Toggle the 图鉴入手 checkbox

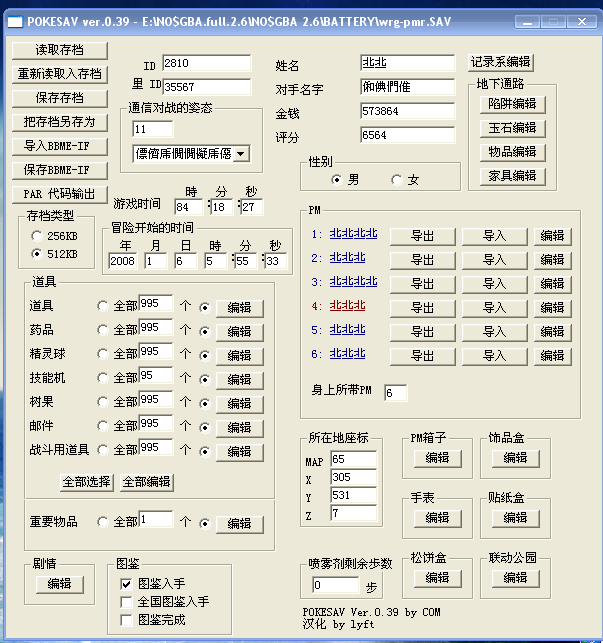coord(126,584)
